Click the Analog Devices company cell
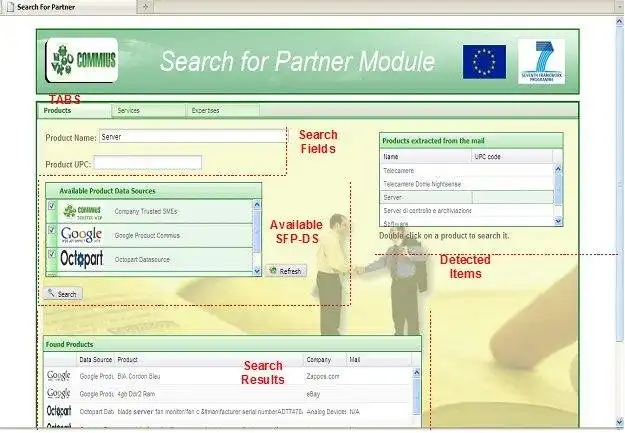The width and height of the screenshot is (625, 433). (x=324, y=411)
